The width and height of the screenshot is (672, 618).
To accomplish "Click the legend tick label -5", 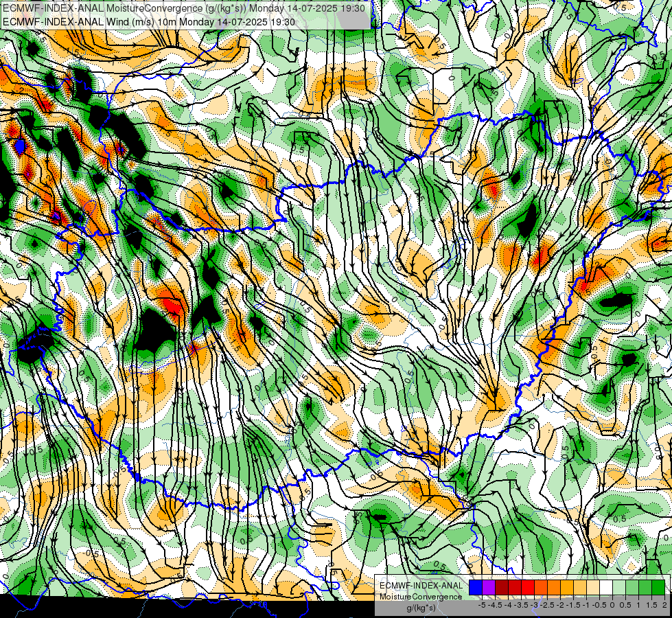I will 482,605.
